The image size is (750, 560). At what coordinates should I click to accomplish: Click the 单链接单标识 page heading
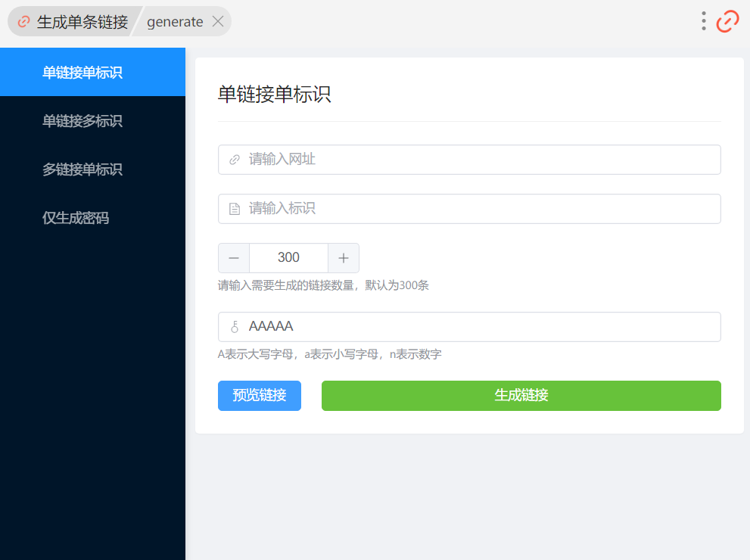click(274, 94)
